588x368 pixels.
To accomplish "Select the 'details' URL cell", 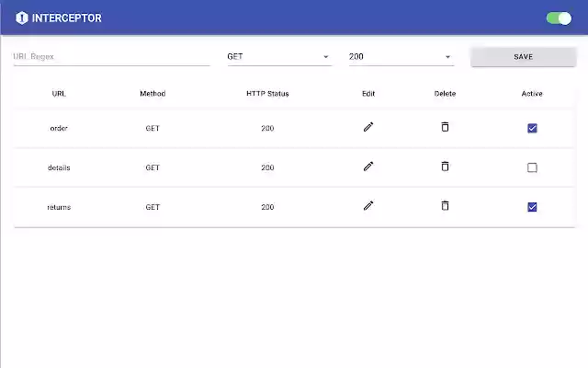I will [59, 167].
